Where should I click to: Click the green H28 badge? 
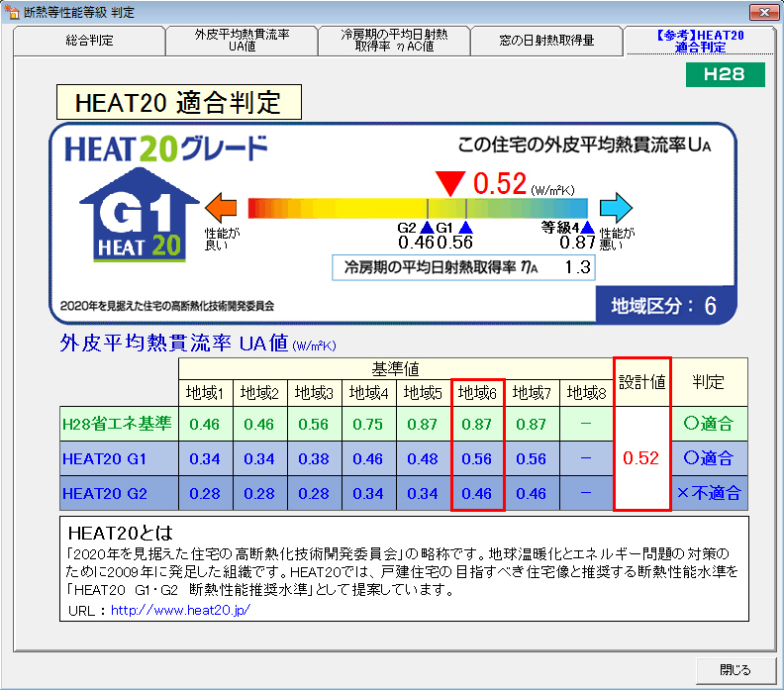click(x=725, y=74)
